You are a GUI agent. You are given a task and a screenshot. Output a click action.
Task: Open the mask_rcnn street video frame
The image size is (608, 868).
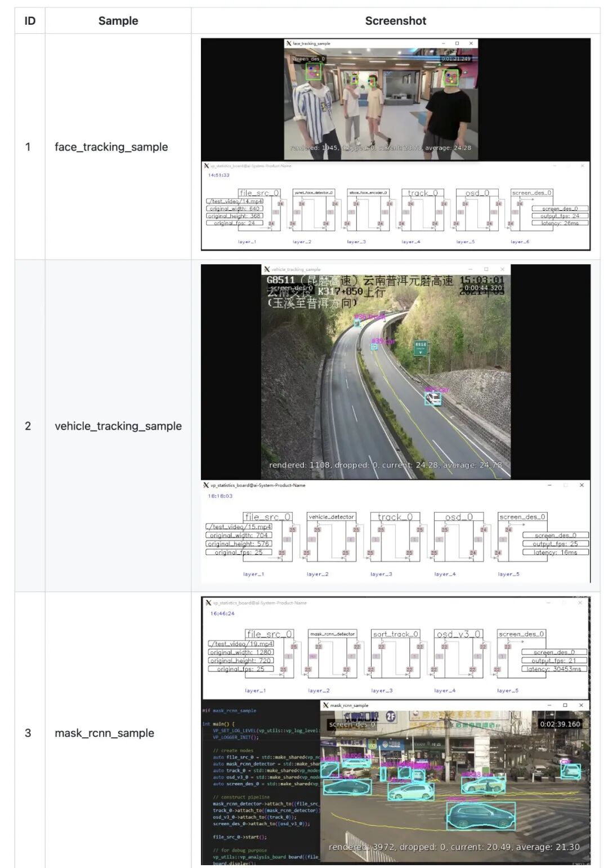coord(454,787)
